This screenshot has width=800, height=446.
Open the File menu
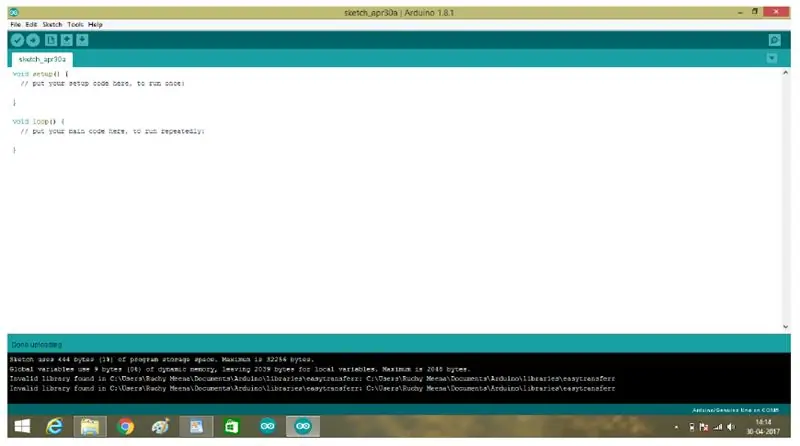[x=16, y=24]
